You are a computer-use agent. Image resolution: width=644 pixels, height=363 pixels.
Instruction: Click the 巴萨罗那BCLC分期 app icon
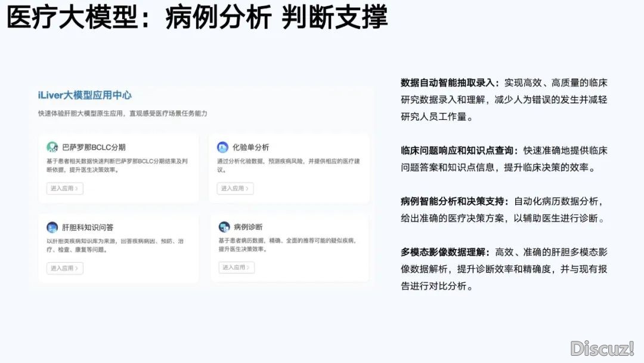pos(52,147)
